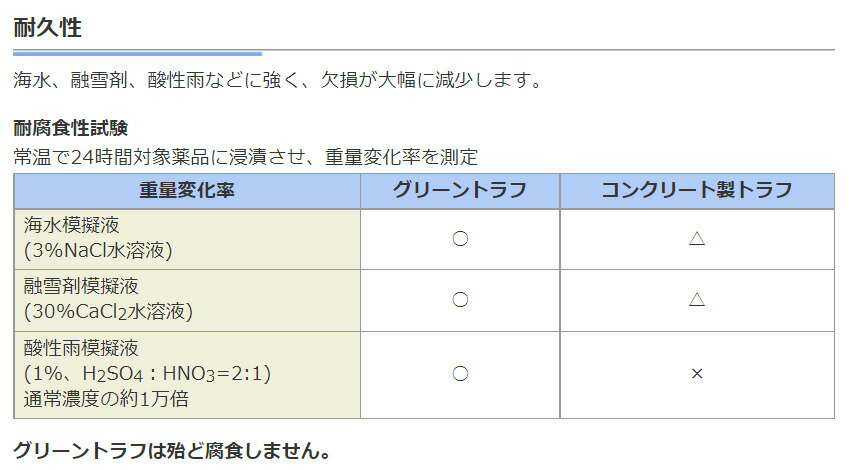
Task: Click the circle in the 融雪剤模擬液 row
Action: (x=460, y=300)
